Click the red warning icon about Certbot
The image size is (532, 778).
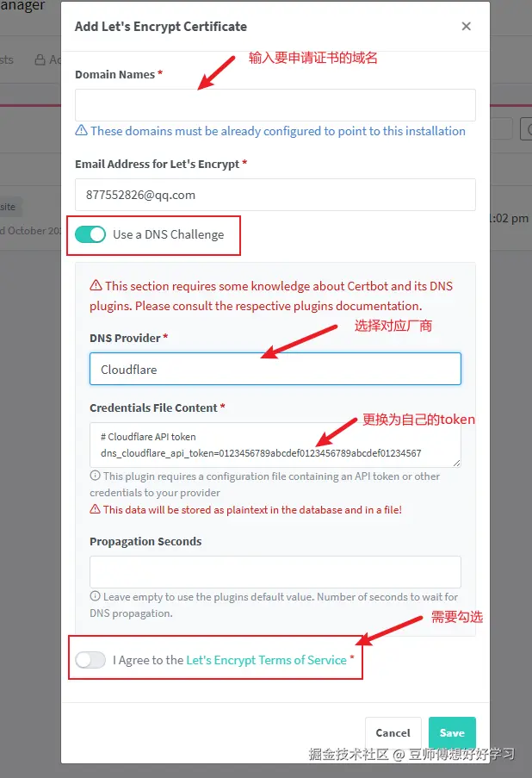96,285
